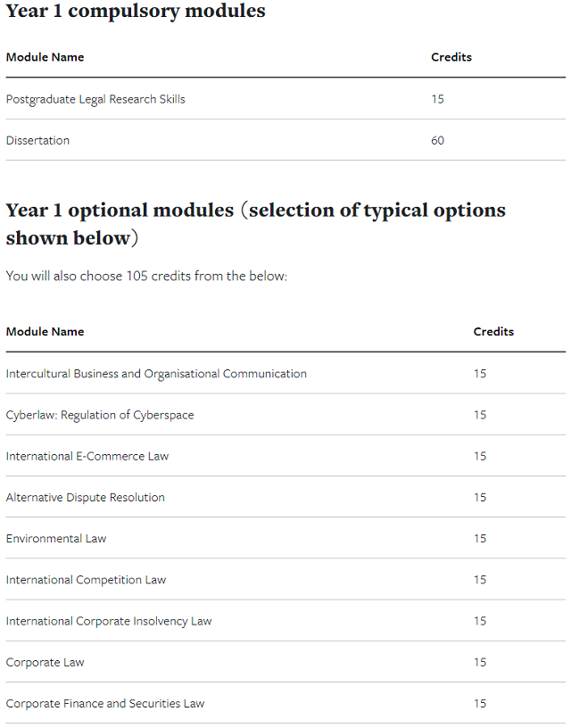Image resolution: width=571 pixels, height=728 pixels.
Task: Click the 'choose 105 credits' paragraph
Action: [x=146, y=277]
